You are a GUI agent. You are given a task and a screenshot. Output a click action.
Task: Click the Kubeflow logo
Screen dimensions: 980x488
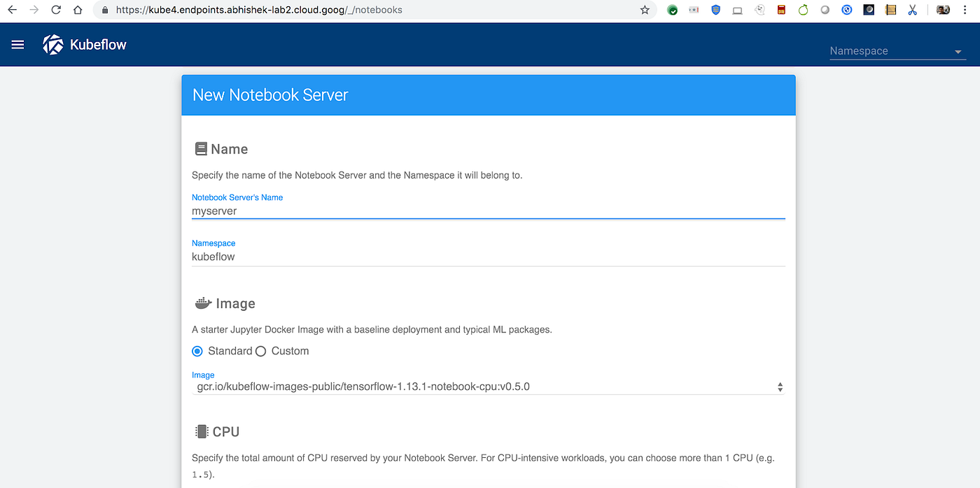pyautogui.click(x=53, y=45)
